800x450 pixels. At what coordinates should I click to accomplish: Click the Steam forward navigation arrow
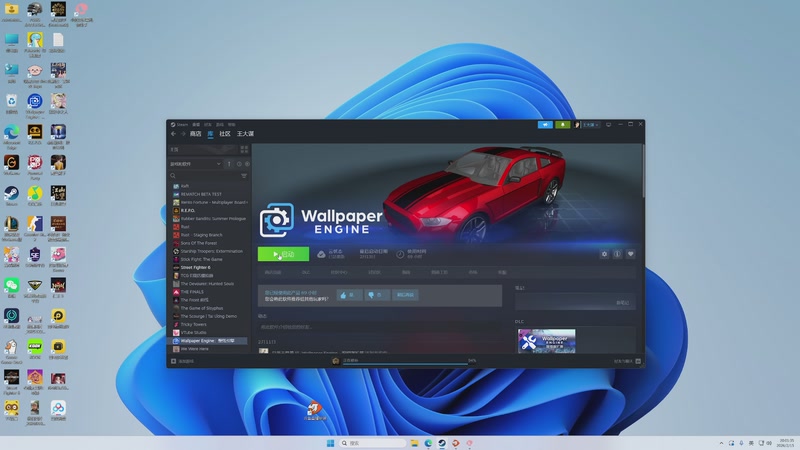(x=183, y=134)
